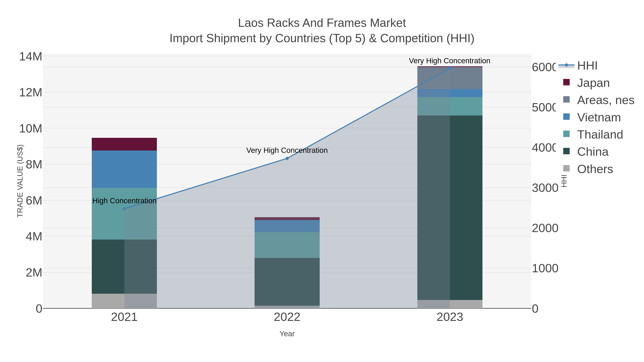
Task: Toggle China series in the legend
Action: 586,152
